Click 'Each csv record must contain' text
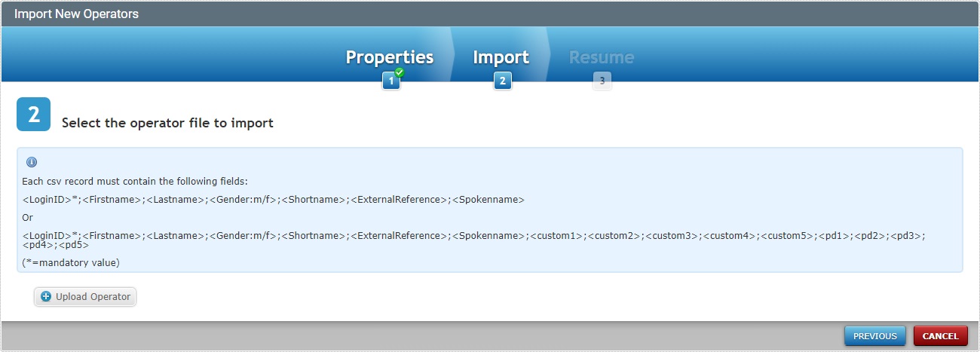The image size is (980, 352). (x=135, y=182)
